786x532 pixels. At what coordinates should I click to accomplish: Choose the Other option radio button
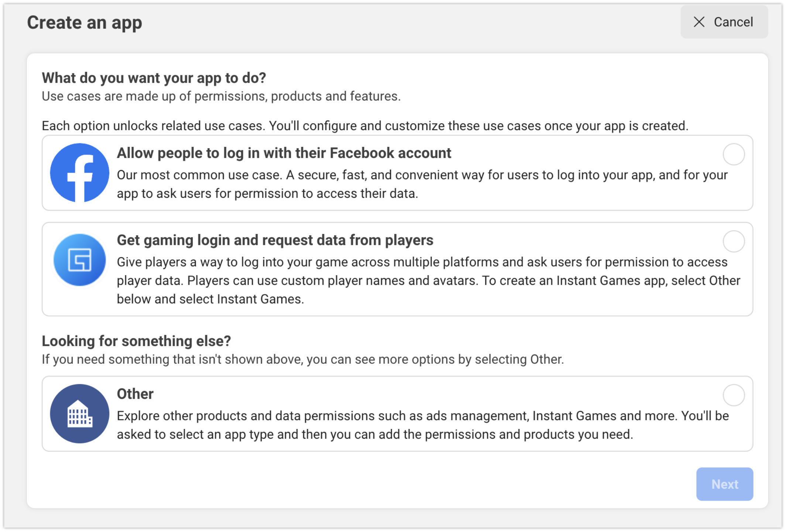pos(733,395)
